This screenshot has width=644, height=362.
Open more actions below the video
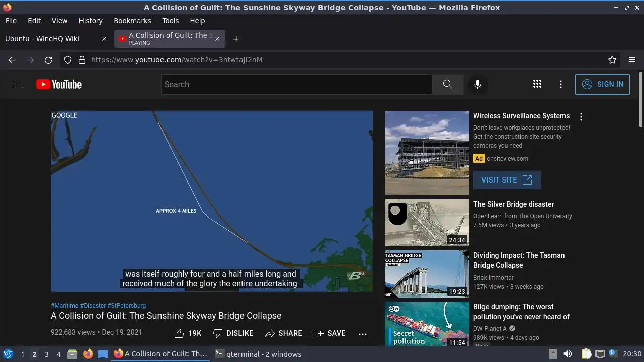tap(363, 333)
